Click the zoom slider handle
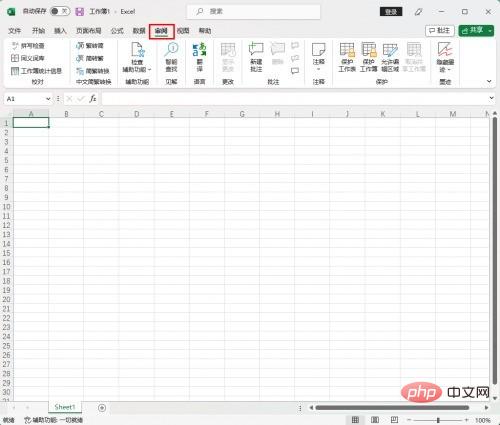The height and width of the screenshot is (425, 500). (x=438, y=420)
